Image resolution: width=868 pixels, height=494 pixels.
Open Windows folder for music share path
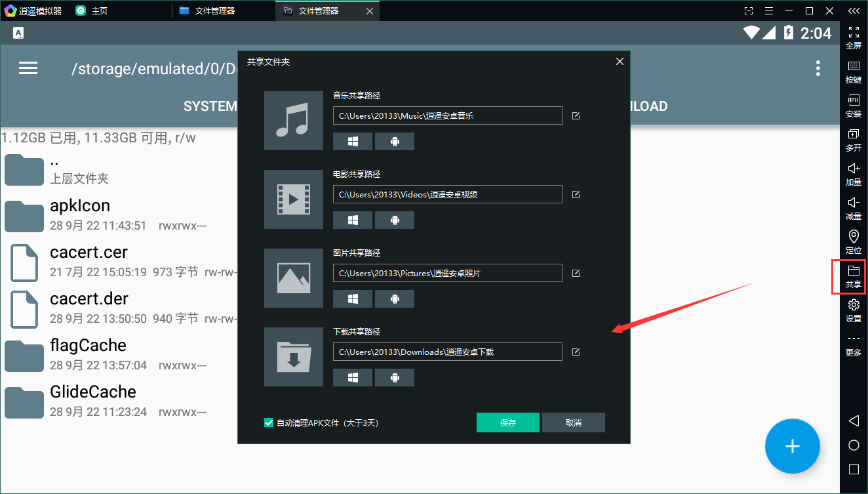pyautogui.click(x=353, y=142)
